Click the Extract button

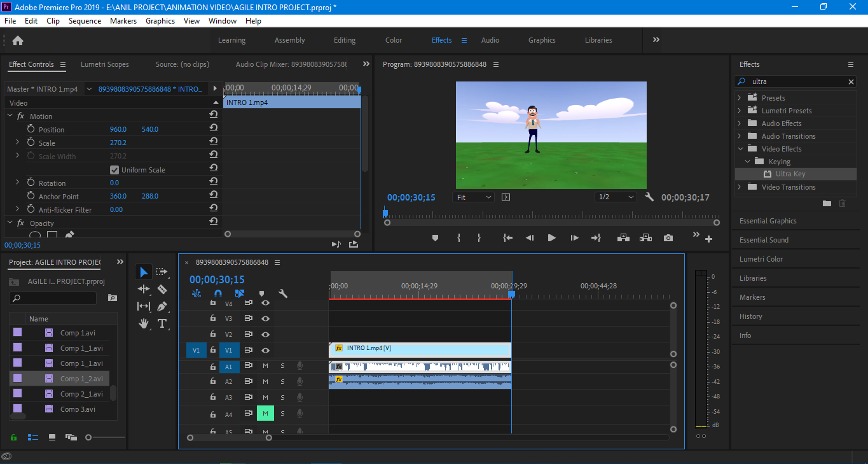(646, 238)
